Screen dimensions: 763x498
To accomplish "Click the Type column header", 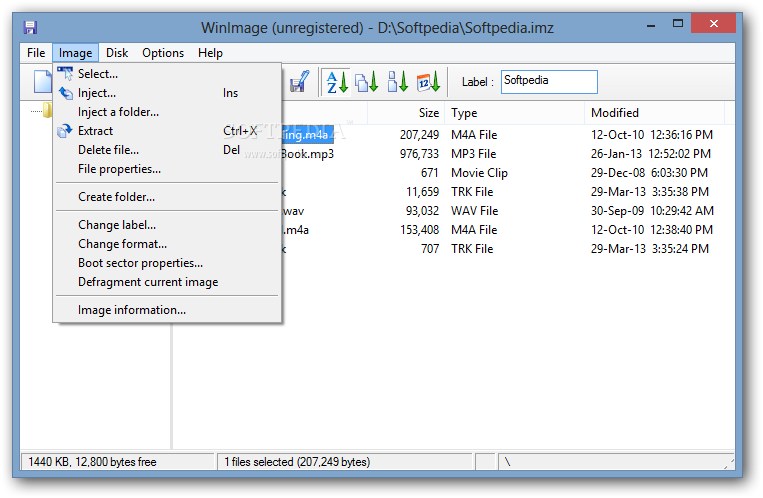I will pos(514,113).
